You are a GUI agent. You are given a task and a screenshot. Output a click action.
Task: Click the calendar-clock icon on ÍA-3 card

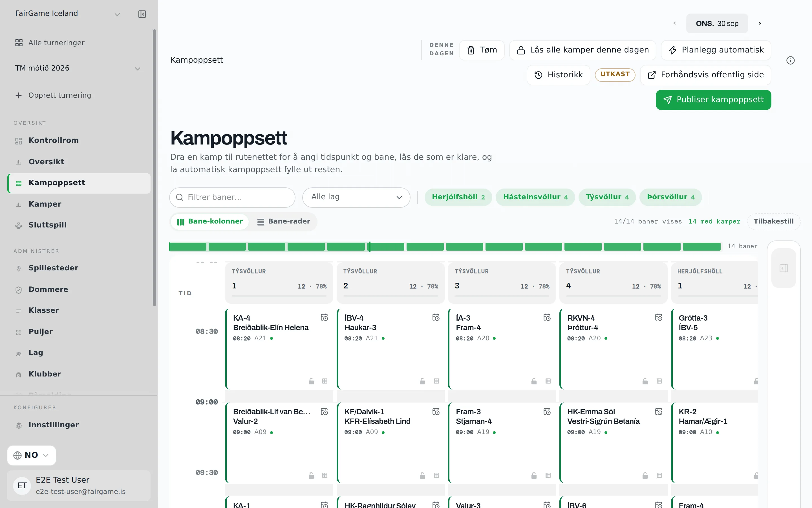coord(547,317)
